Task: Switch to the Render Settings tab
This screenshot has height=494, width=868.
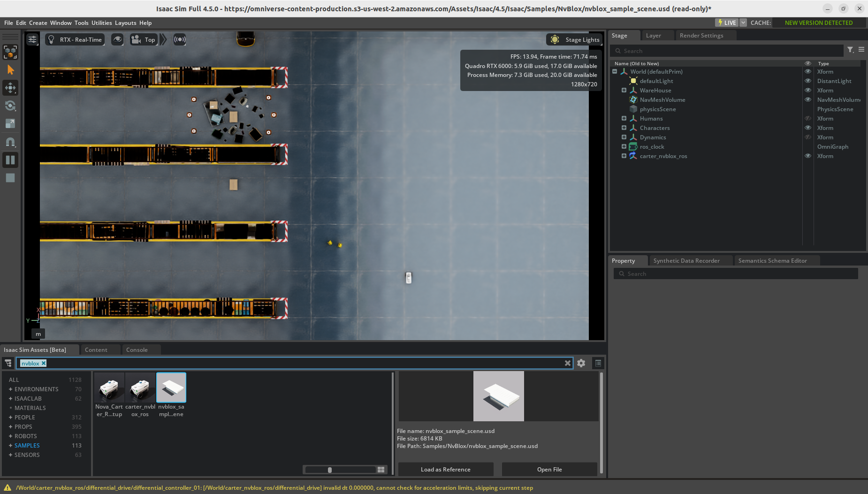Action: click(x=701, y=36)
